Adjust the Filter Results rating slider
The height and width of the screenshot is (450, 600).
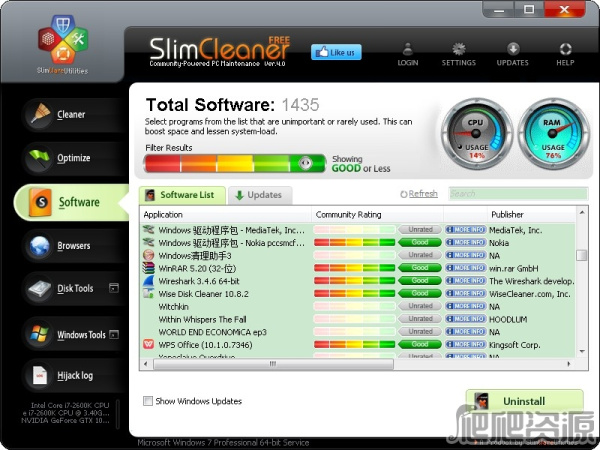point(306,163)
